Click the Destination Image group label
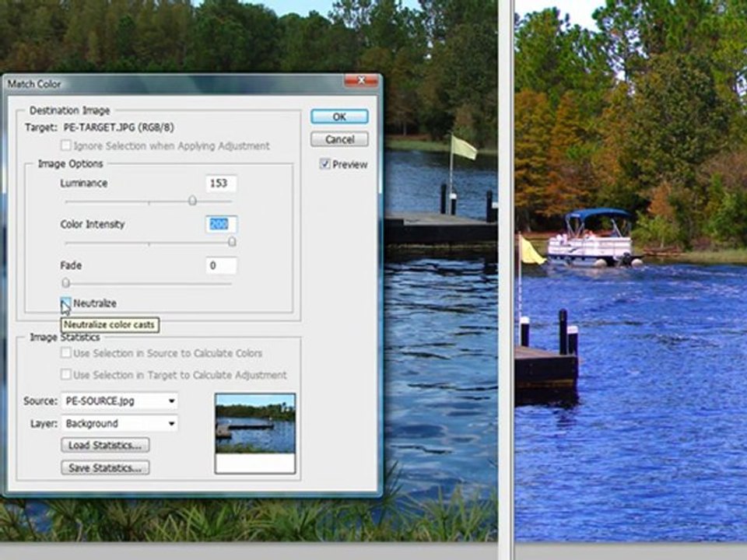Screen dimensions: 747x560 (69, 110)
